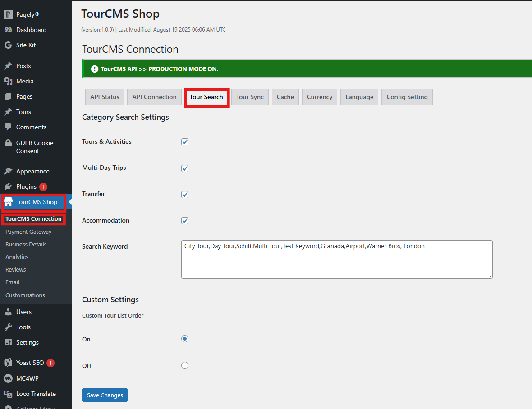Viewport: 532px width, 409px height.
Task: Go to the Pages menu
Action: [x=24, y=96]
